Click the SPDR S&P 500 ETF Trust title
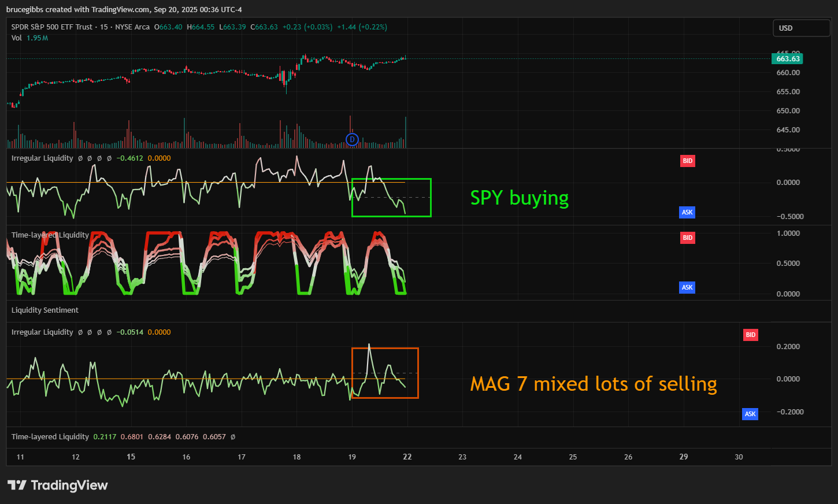Image resolution: width=838 pixels, height=504 pixels. point(52,27)
